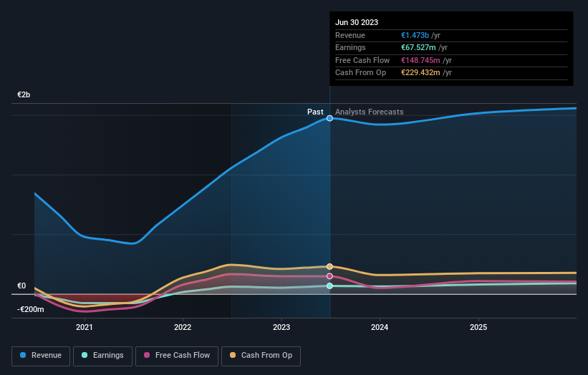The image size is (588, 375).
Task: Click the orange Cash From Op legend dot
Action: (x=233, y=355)
